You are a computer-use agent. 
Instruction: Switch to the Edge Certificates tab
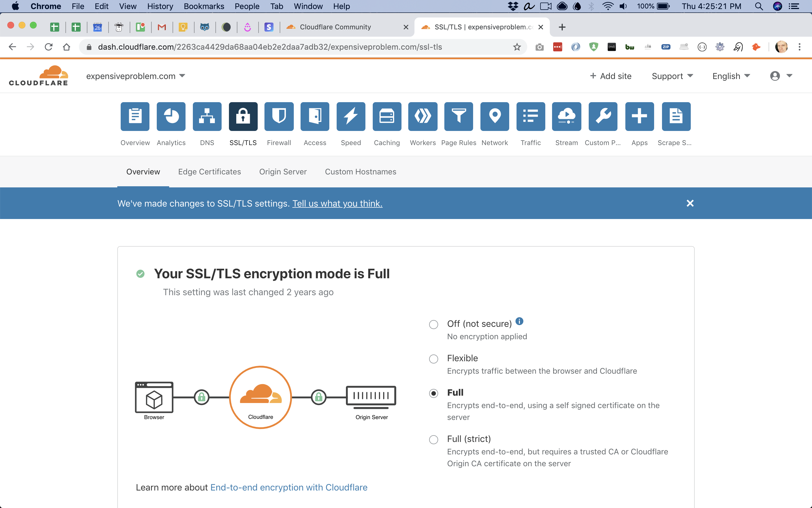pos(209,172)
